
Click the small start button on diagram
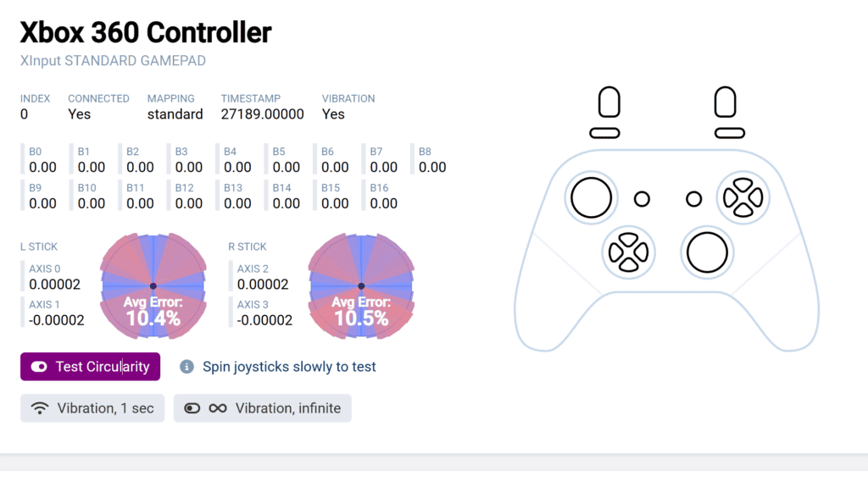tap(693, 199)
